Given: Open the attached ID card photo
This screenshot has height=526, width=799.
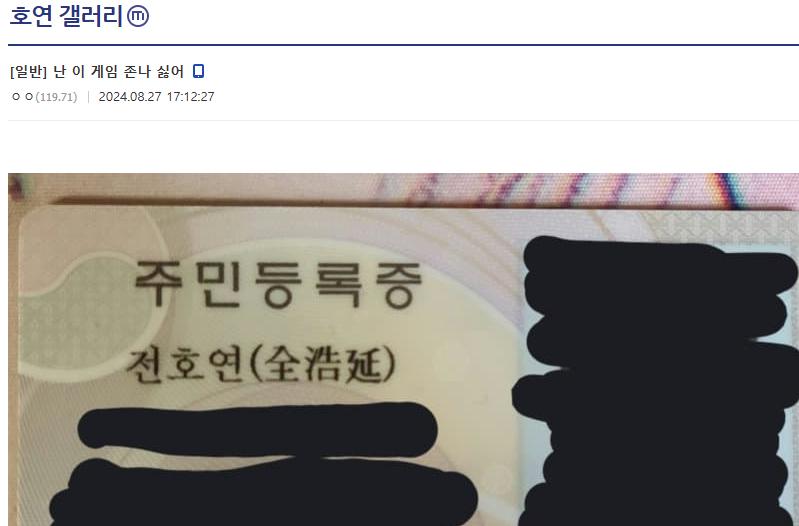Looking at the screenshot, I should (403, 350).
